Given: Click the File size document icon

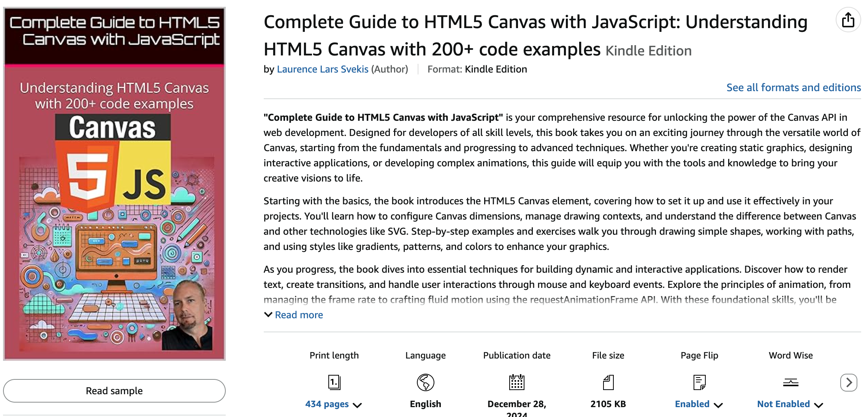Looking at the screenshot, I should 608,382.
